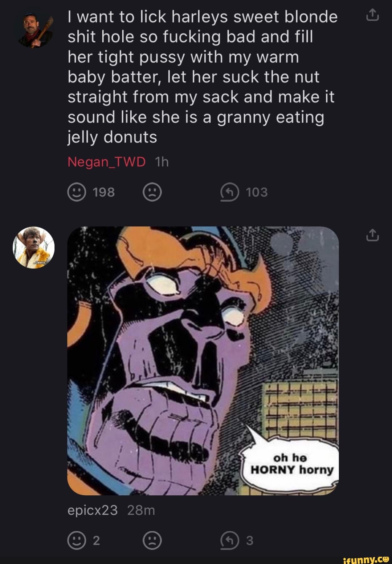The height and width of the screenshot is (564, 392).
Task: Share the Negan_TWD comment
Action: [372, 16]
